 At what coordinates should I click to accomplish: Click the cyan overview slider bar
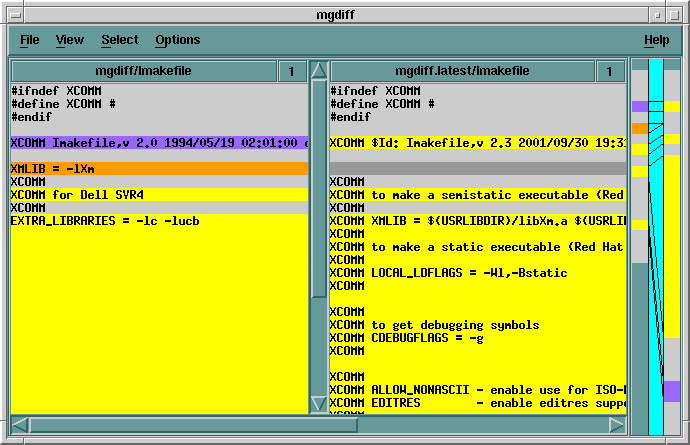[656, 246]
